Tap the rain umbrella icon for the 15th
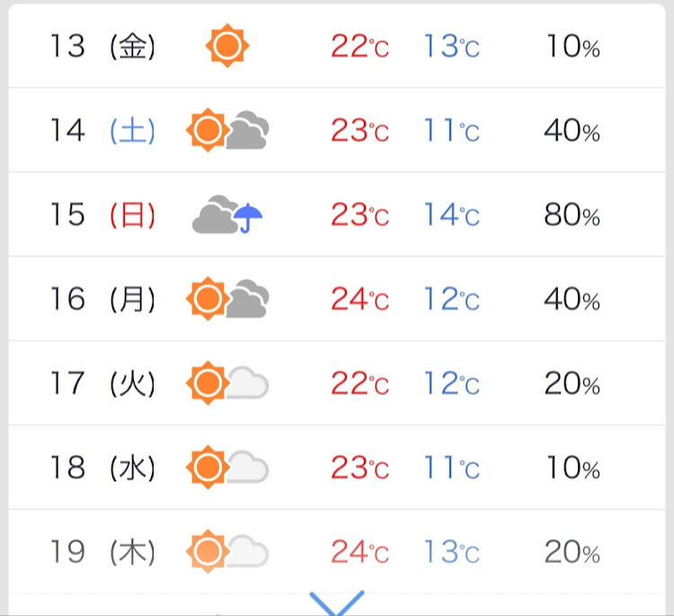Viewport: 674px width, 616px height. click(227, 215)
